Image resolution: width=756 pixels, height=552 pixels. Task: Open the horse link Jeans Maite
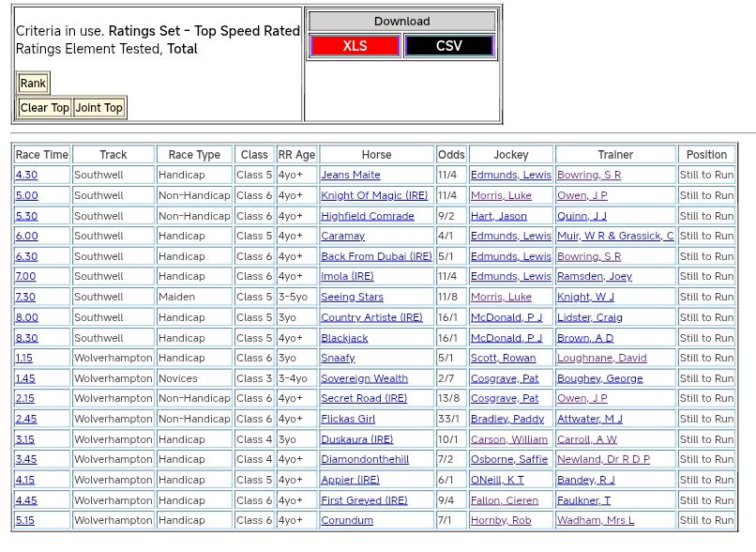coord(350,176)
